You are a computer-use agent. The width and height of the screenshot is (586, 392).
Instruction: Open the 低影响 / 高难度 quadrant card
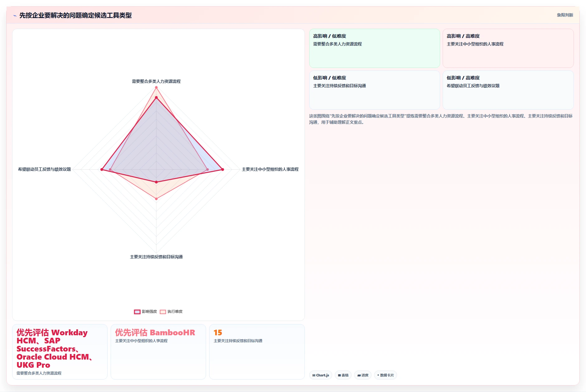[508, 90]
